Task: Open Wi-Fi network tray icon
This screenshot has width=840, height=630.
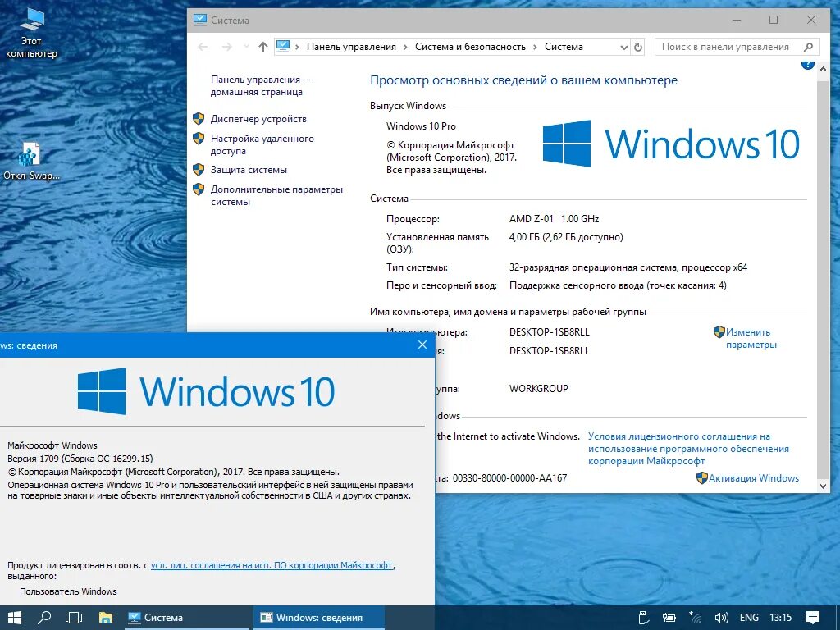Action: pyautogui.click(x=695, y=618)
